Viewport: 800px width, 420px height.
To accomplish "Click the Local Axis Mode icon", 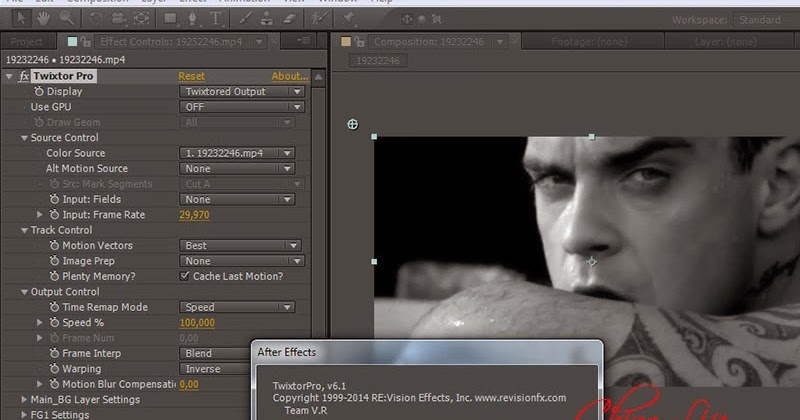I will point(407,19).
